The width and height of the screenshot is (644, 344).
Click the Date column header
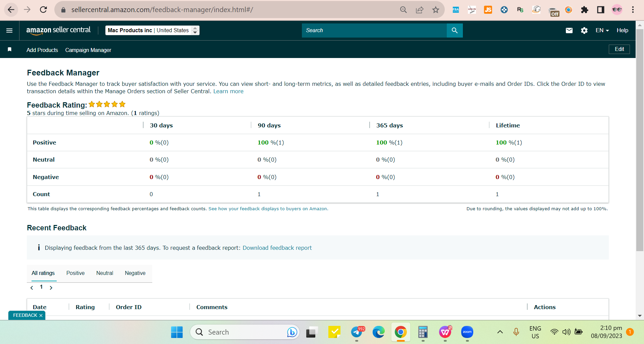point(40,307)
